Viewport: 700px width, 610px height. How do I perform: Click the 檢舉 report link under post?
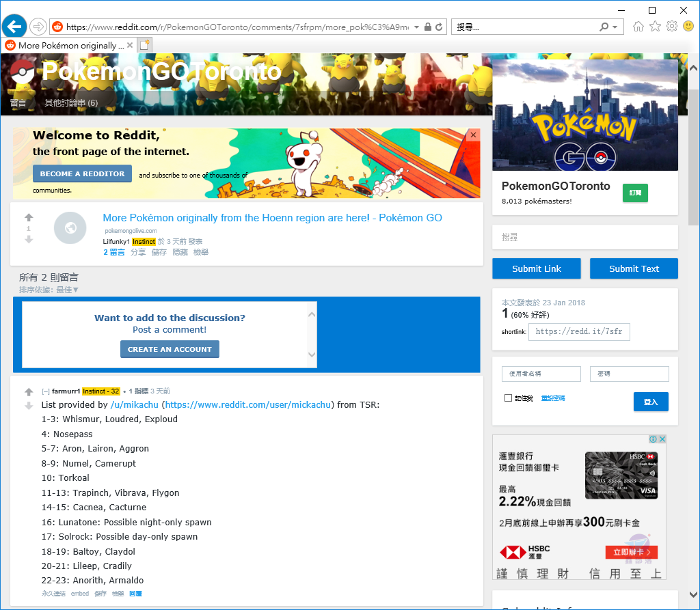201,252
